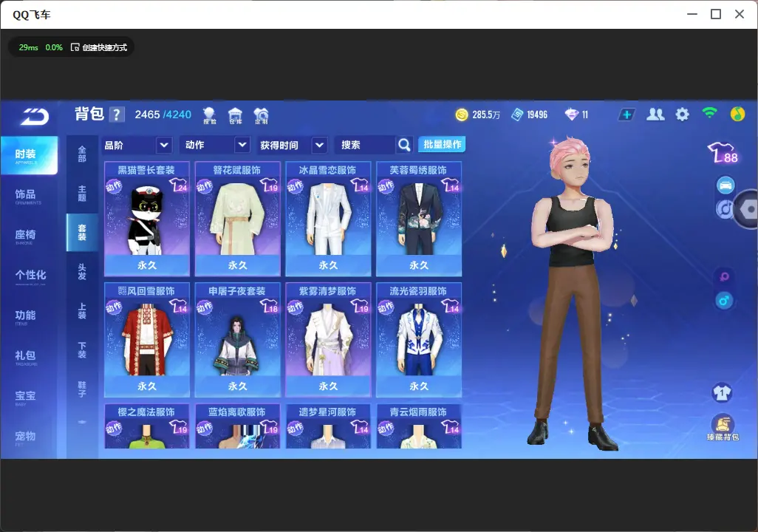The width and height of the screenshot is (758, 532).
Task: Expand the 品阶 grade dropdown
Action: point(164,145)
